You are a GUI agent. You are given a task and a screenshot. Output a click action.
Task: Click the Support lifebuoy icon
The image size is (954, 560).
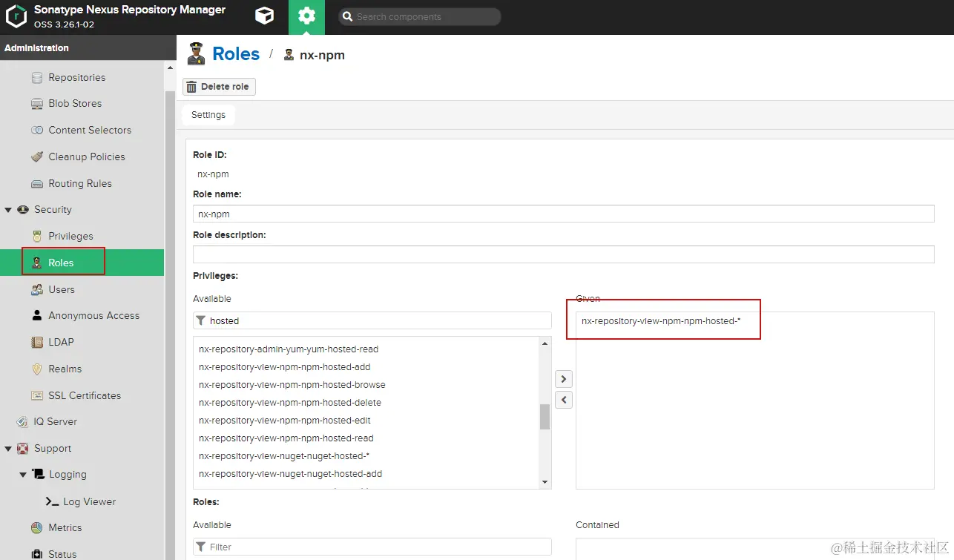[23, 448]
